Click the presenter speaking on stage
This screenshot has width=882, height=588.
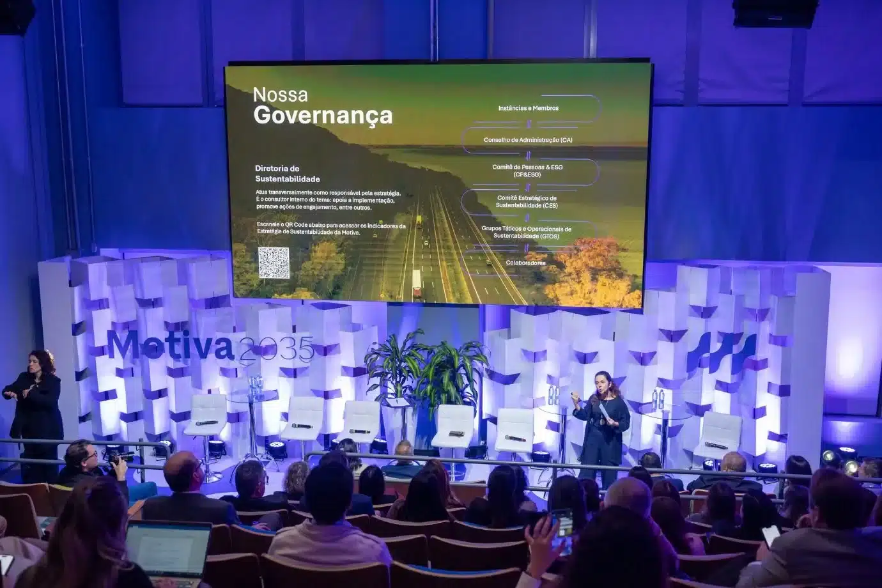(601, 425)
